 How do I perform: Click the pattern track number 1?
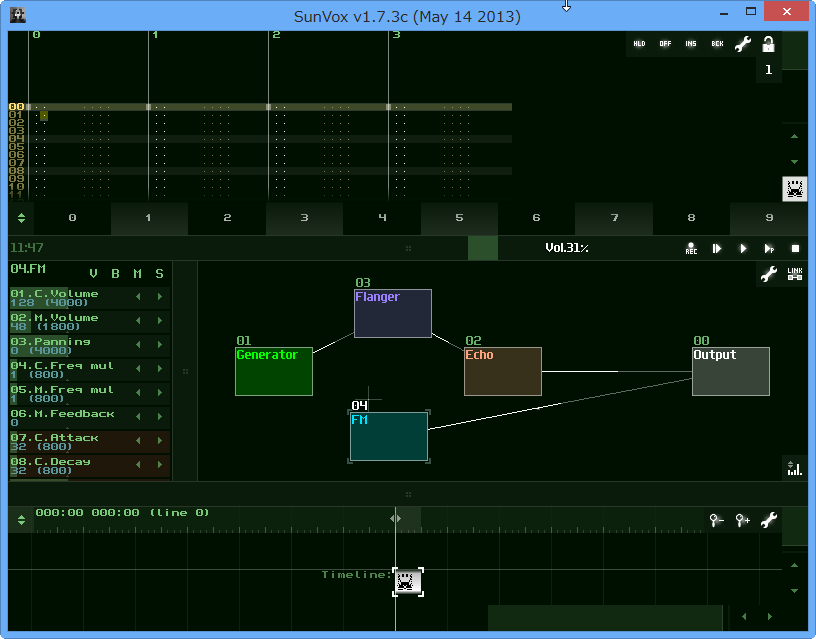(x=155, y=35)
